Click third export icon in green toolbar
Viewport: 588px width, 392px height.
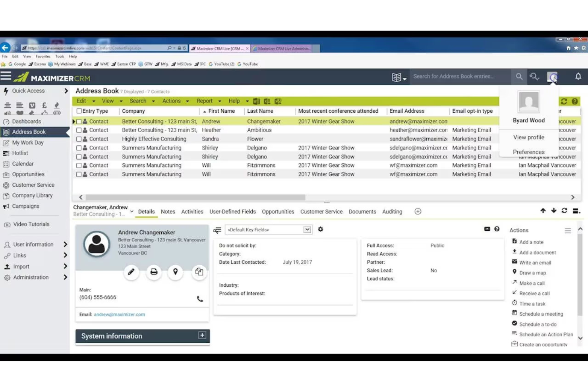point(278,101)
